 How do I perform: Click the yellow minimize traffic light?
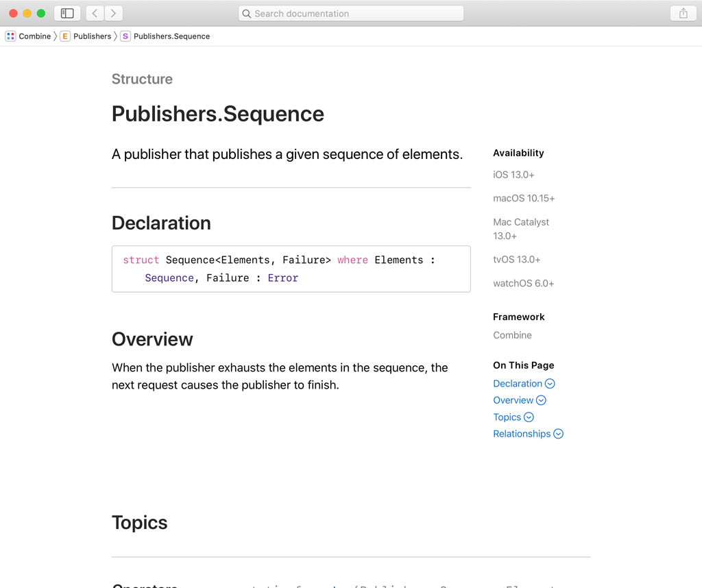click(x=28, y=12)
